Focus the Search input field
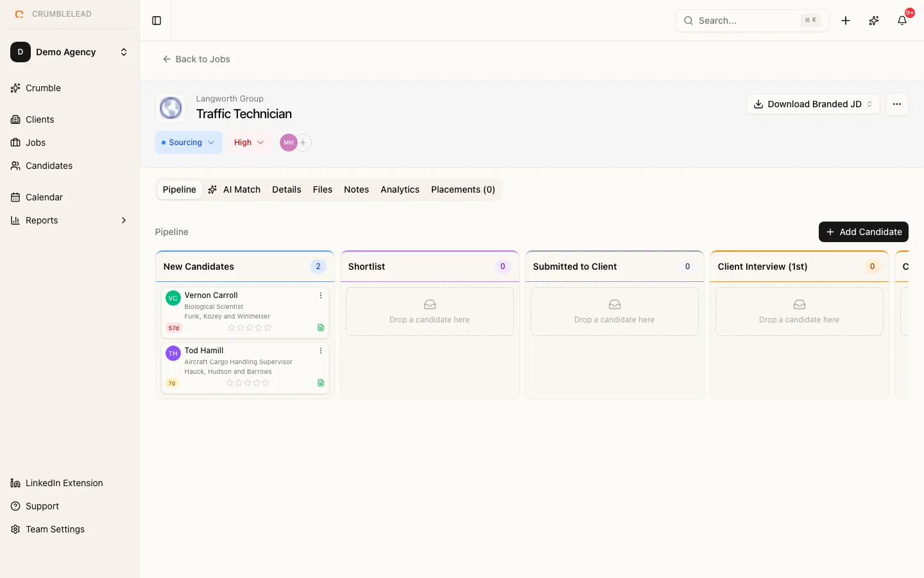The image size is (924, 578). coord(752,21)
